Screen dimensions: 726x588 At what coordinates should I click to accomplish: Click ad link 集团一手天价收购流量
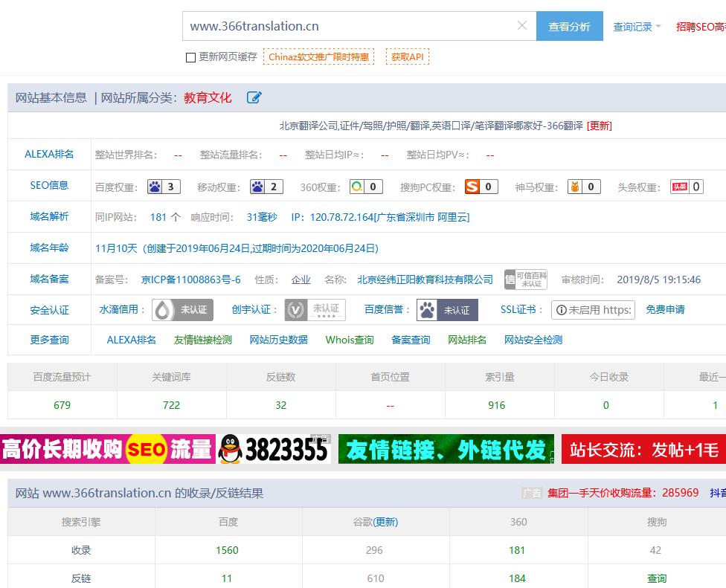[x=623, y=493]
